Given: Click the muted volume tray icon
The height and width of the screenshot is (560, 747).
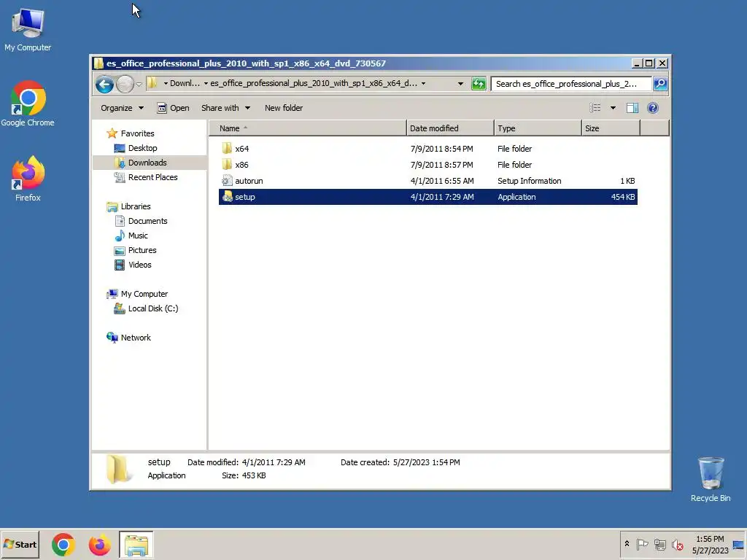Looking at the screenshot, I should (x=678, y=544).
